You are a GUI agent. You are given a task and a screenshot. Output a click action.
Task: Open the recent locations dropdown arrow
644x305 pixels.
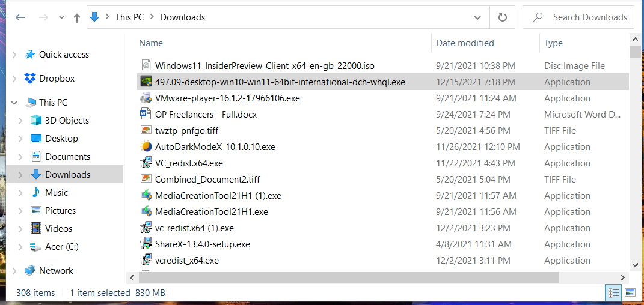pos(61,17)
